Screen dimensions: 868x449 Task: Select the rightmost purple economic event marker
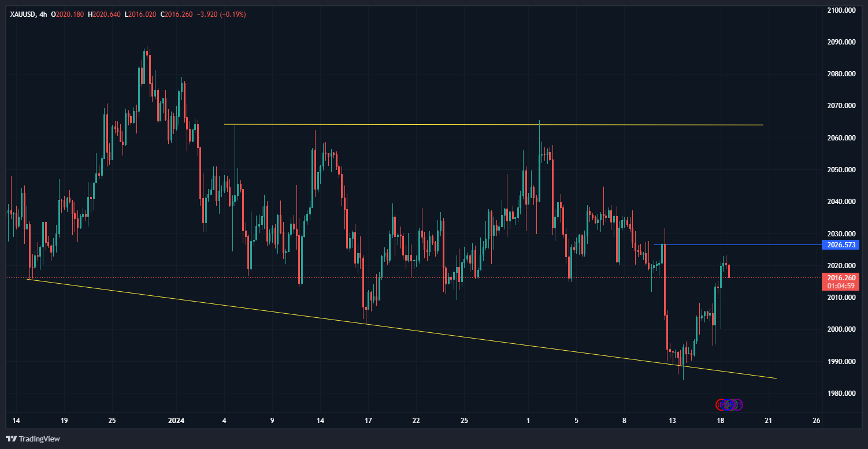(x=738, y=405)
